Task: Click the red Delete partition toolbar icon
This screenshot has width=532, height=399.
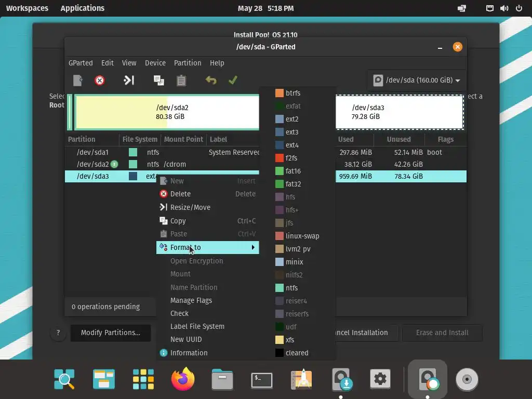Action: pyautogui.click(x=99, y=81)
